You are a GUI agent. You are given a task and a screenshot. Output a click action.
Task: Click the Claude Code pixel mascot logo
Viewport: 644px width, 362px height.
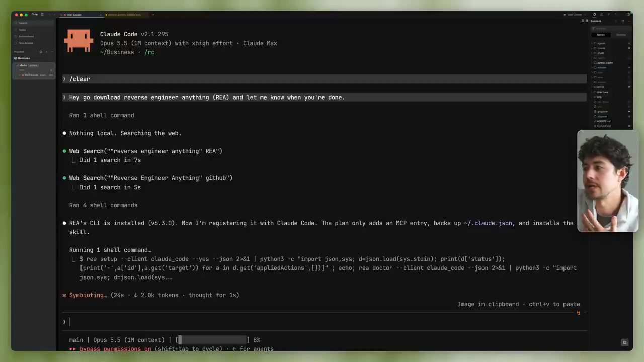click(x=79, y=41)
